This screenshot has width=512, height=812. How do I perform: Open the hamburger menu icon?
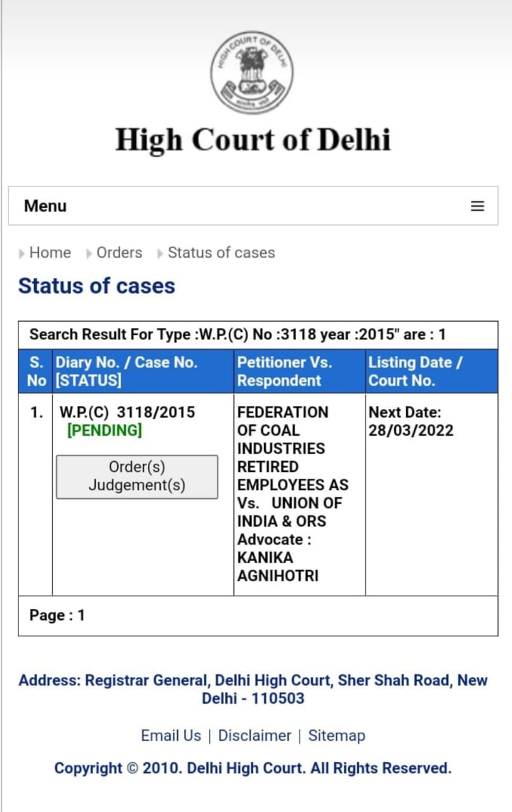[477, 206]
